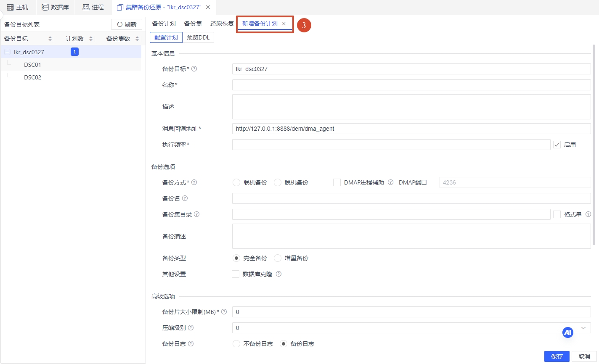Select 增量备份 backup type
599x364 pixels.
click(278, 258)
